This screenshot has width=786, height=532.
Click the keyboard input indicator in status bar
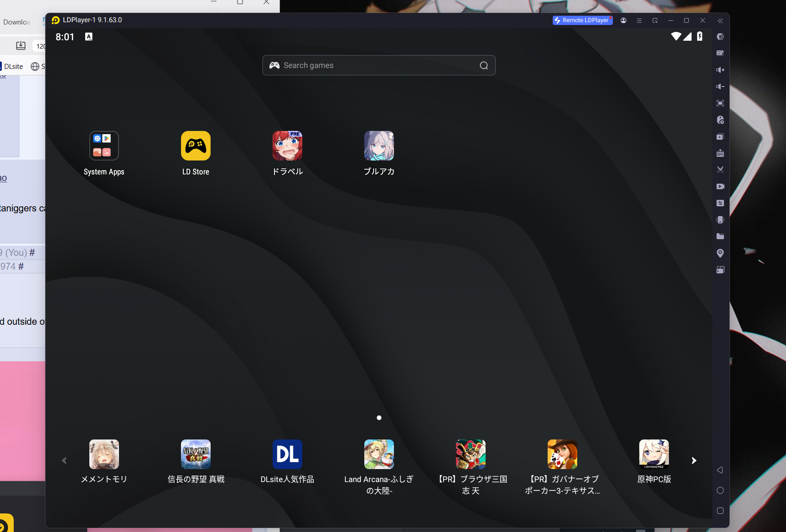[x=89, y=37]
